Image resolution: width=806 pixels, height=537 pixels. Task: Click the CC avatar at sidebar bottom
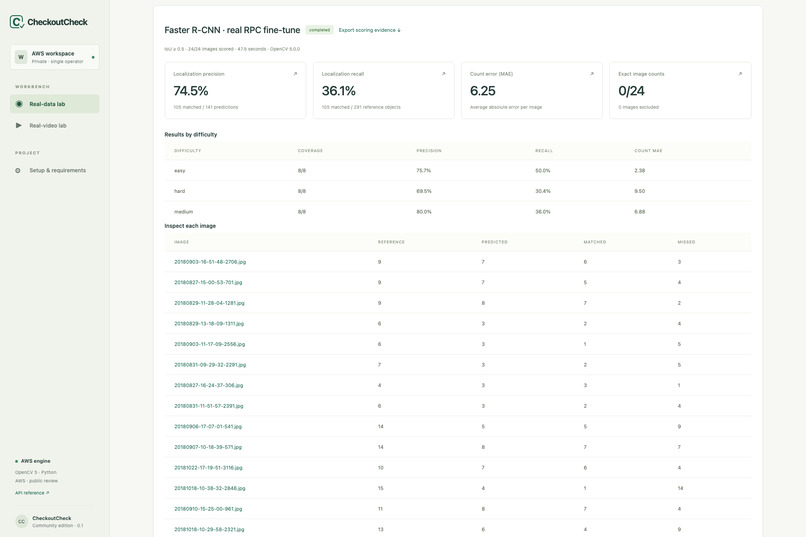click(22, 522)
